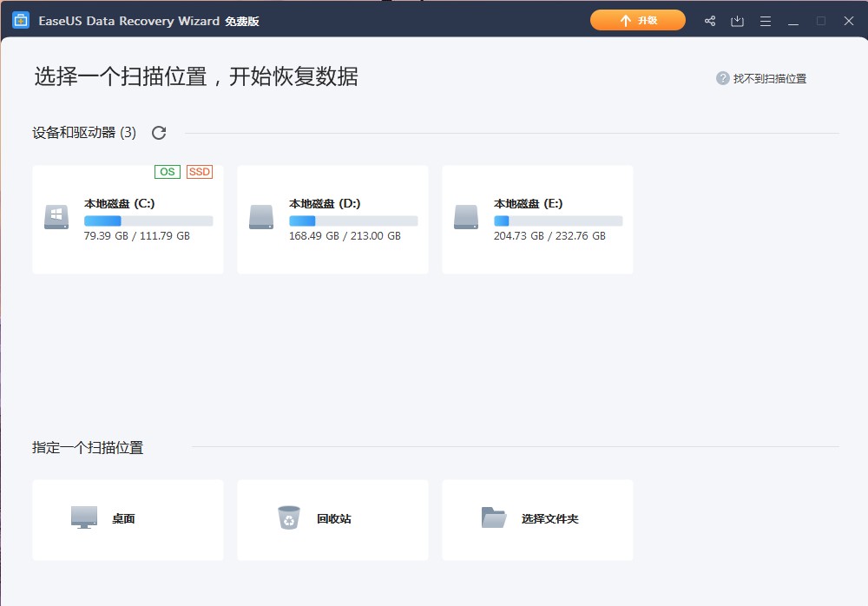Click the green OS badge on C: drive
868x606 pixels.
[168, 172]
